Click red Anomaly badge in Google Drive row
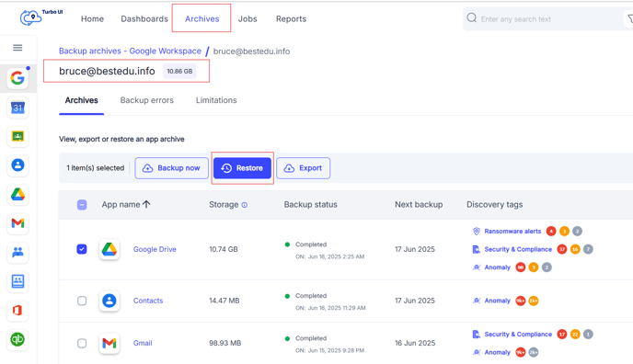The image size is (633, 364). [521, 267]
